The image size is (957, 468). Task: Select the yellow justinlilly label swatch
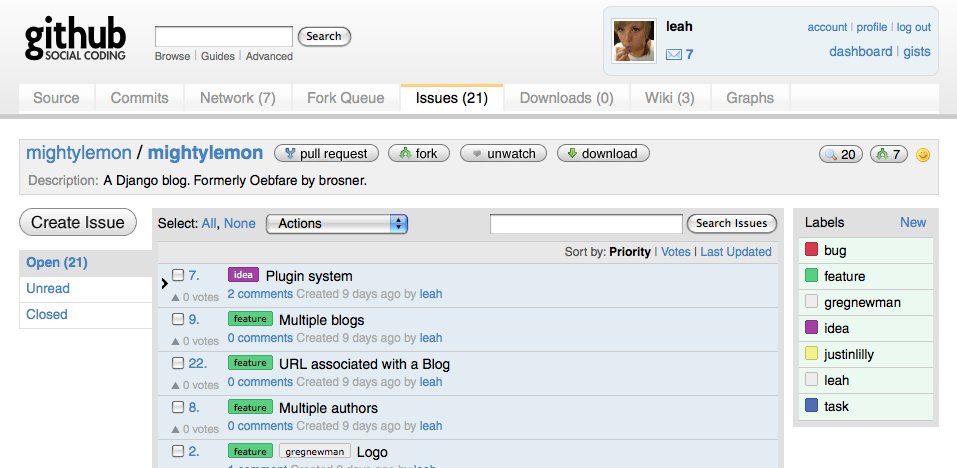811,354
